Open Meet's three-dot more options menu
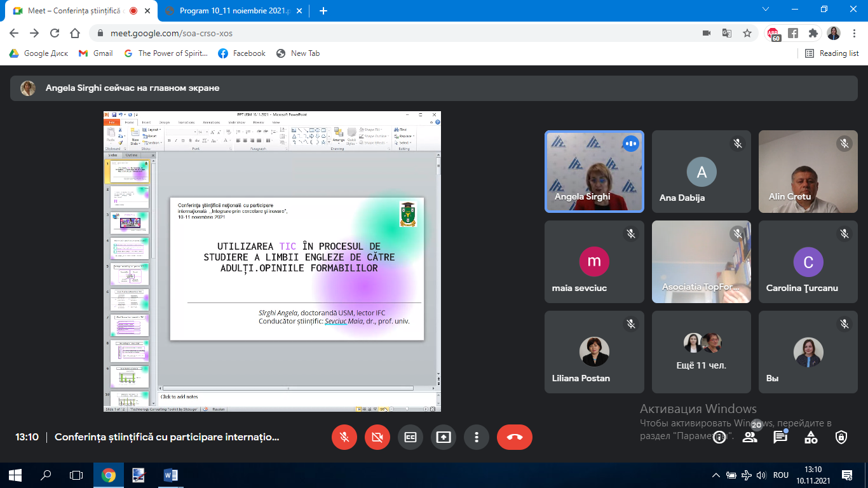Screen dimensions: 868x488 coord(477,437)
